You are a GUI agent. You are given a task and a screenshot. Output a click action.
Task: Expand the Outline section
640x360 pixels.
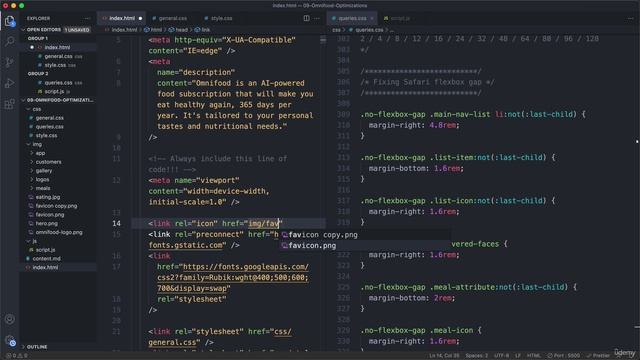(37, 347)
